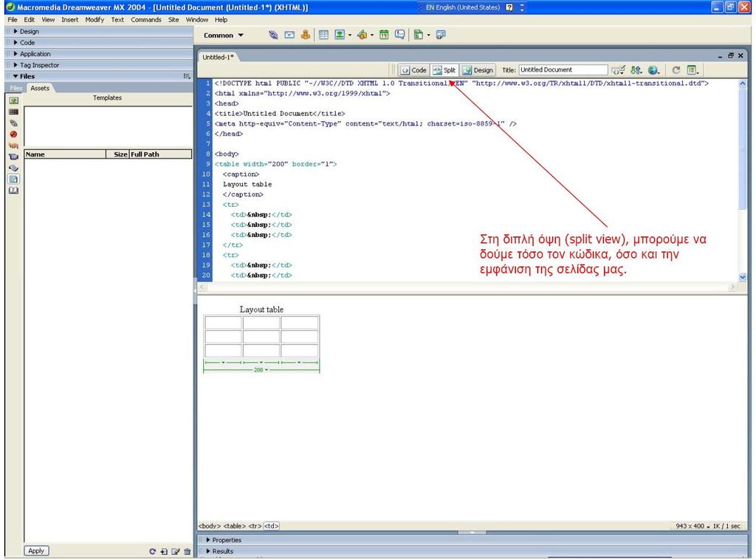Screen dimensions: 756x560
Task: Sort assets by Size column
Action: (x=117, y=154)
